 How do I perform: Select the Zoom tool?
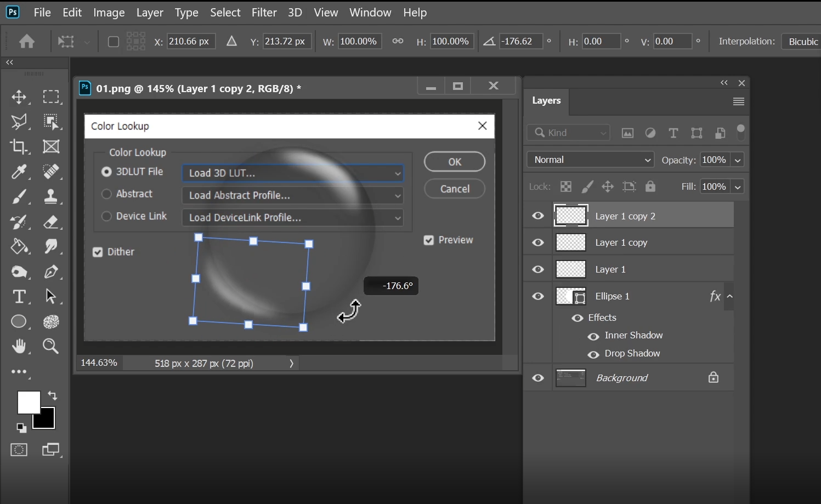51,346
